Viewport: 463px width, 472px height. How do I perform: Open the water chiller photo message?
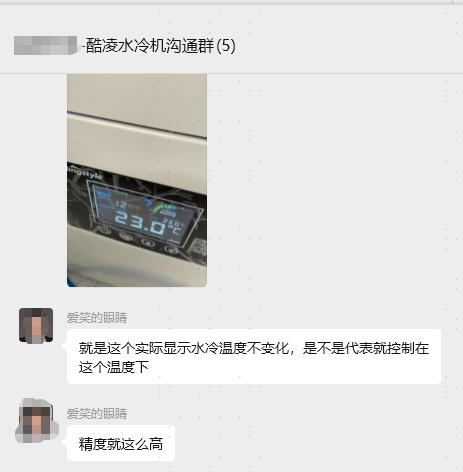137,180
